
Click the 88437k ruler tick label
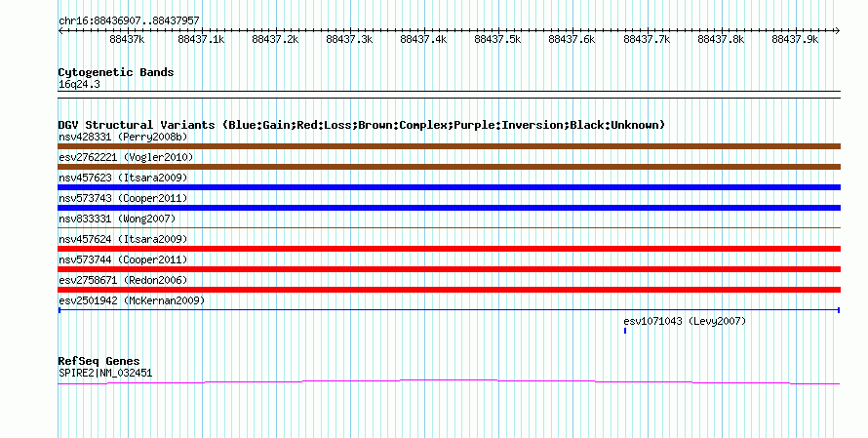127,39
